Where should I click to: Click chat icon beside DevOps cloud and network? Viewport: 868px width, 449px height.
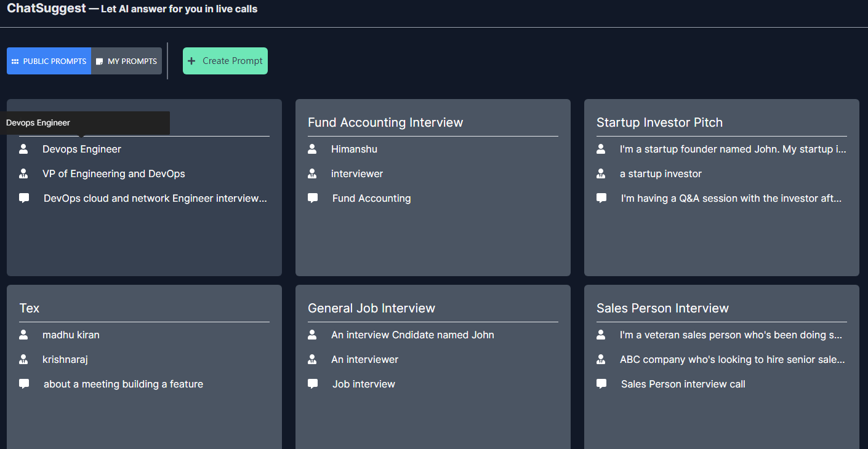tap(24, 198)
